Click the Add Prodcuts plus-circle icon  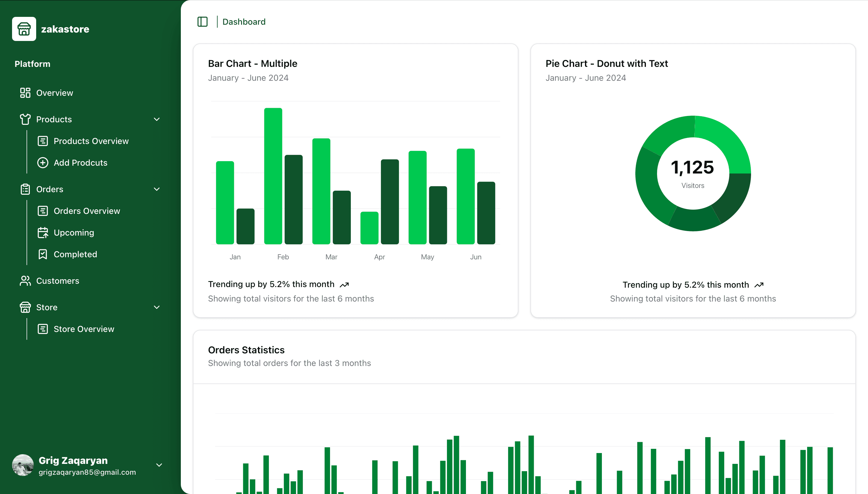click(x=43, y=163)
